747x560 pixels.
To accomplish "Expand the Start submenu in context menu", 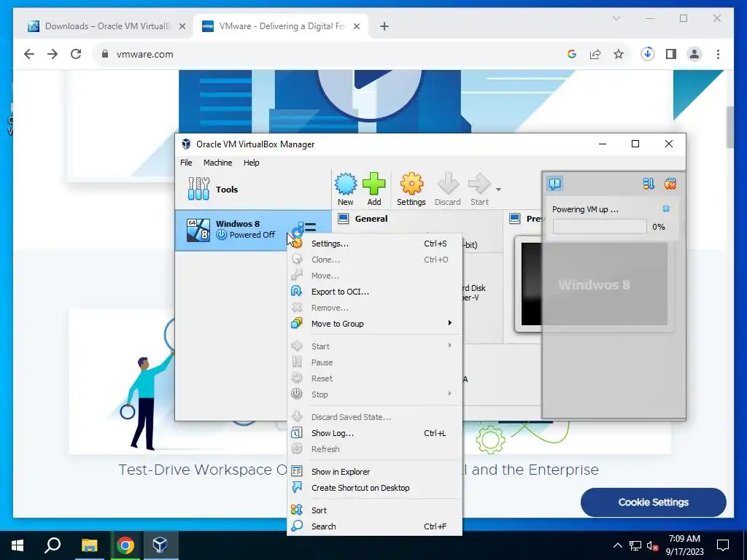I will point(374,346).
